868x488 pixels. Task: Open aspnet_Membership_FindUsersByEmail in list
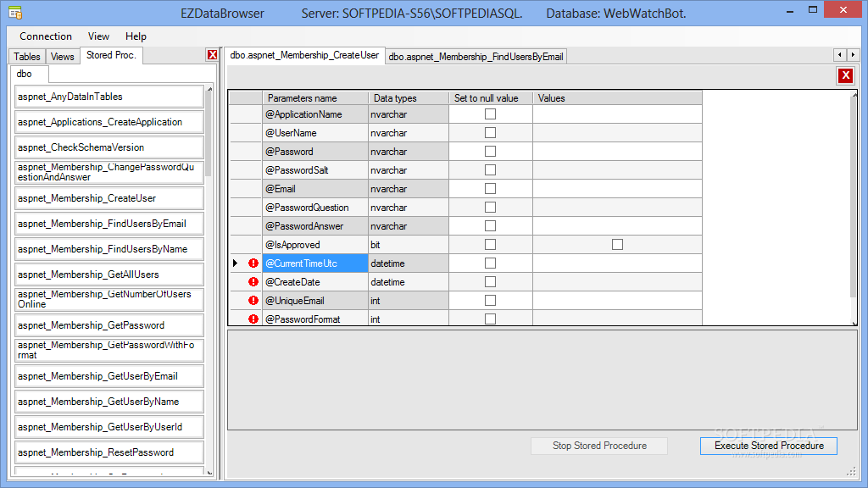[109, 224]
